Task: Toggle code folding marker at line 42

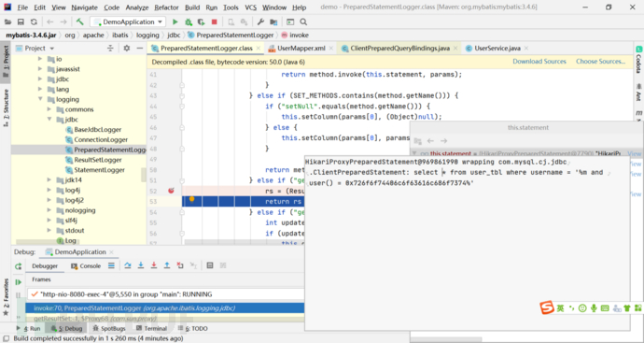Action: pos(182,85)
